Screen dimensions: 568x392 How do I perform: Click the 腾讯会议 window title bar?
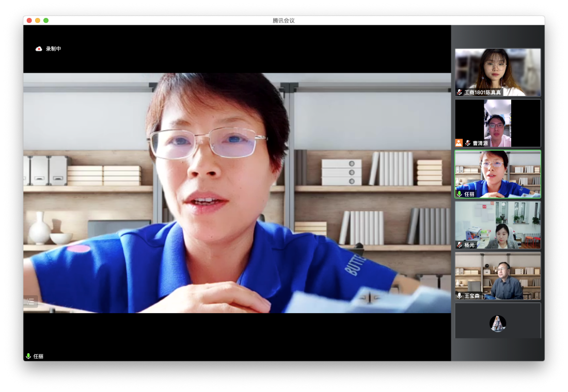[283, 21]
